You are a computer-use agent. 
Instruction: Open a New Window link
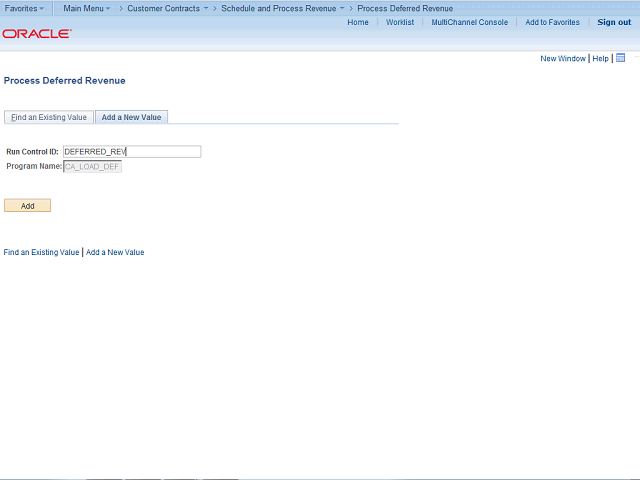coord(563,58)
